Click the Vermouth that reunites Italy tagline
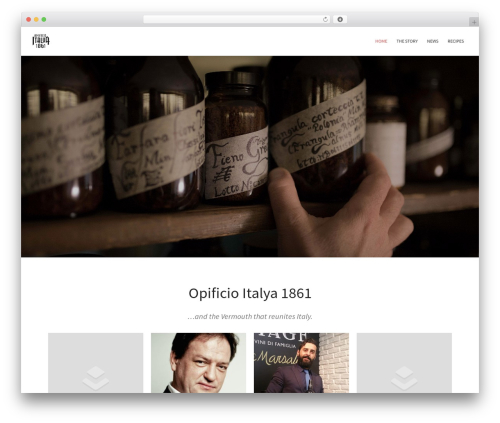The width and height of the screenshot is (500, 423). tap(250, 316)
